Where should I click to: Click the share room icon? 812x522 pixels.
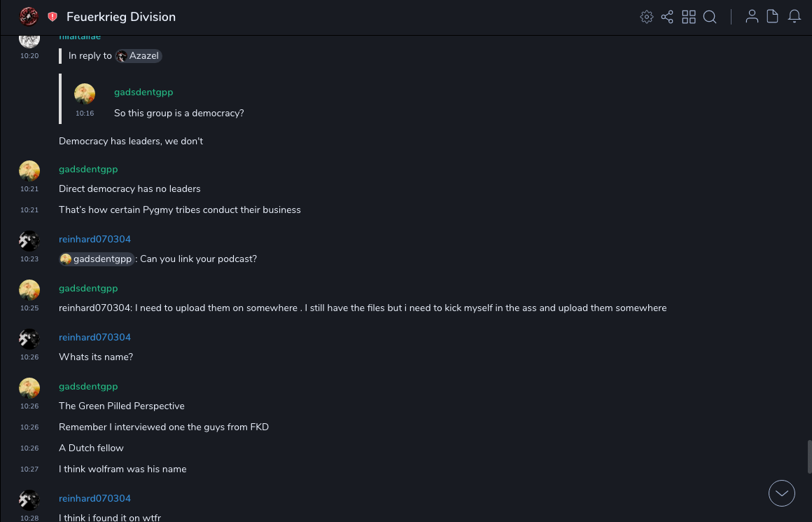667,17
